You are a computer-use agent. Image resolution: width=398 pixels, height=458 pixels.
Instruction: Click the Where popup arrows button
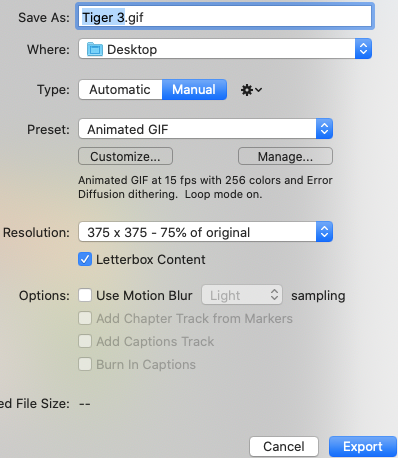363,49
